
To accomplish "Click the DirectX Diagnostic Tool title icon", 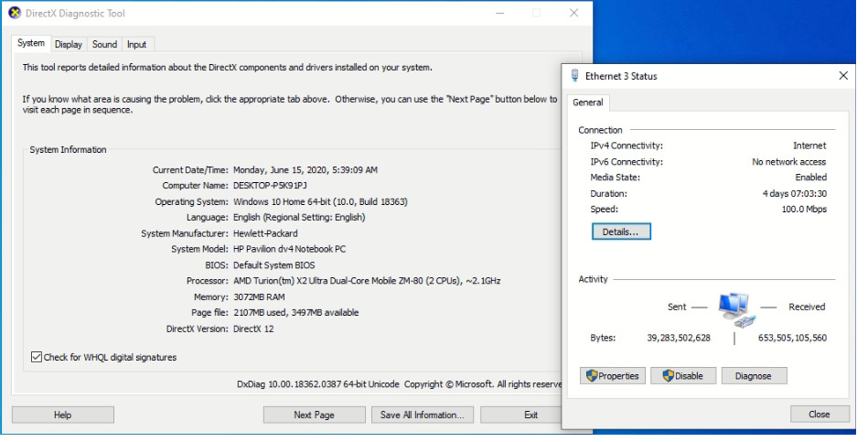I will (15, 13).
